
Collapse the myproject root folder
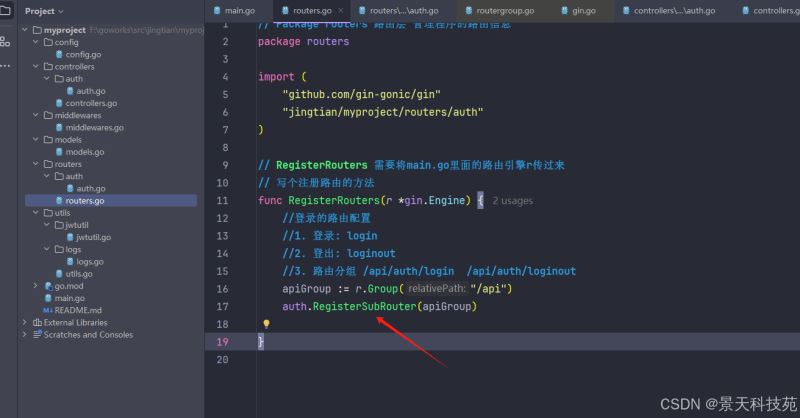[24, 30]
